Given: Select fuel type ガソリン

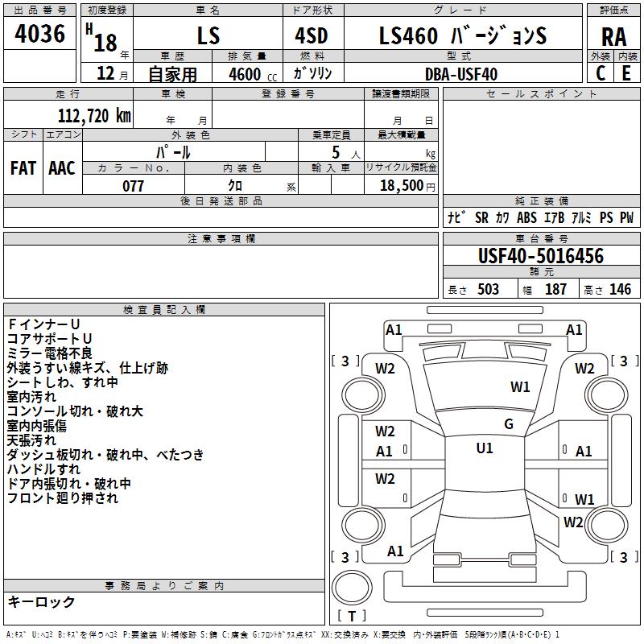Looking at the screenshot, I should [x=312, y=73].
